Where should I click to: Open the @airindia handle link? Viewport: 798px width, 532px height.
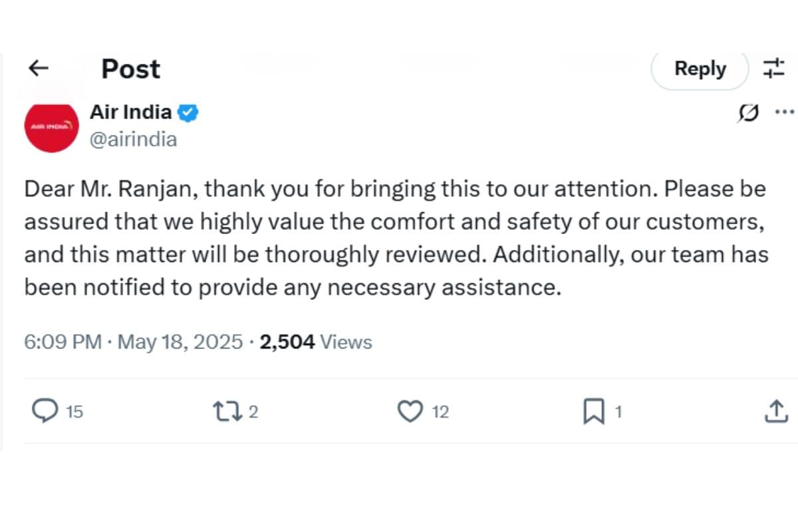pos(133,140)
